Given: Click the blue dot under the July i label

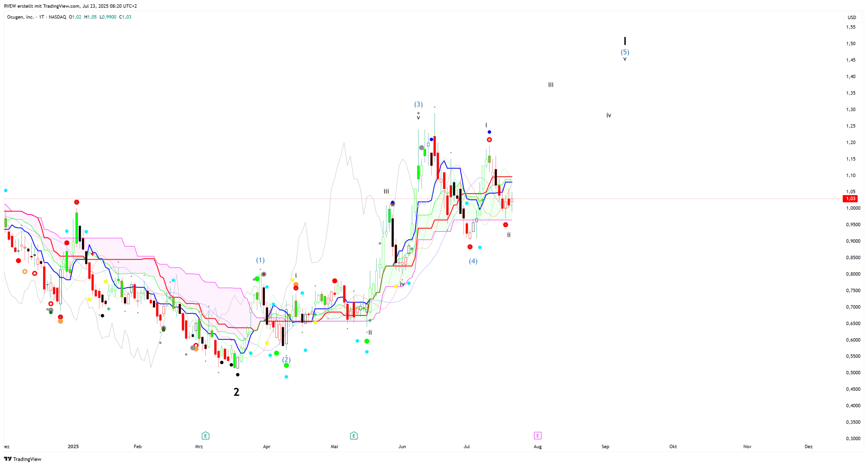Looking at the screenshot, I should [489, 132].
